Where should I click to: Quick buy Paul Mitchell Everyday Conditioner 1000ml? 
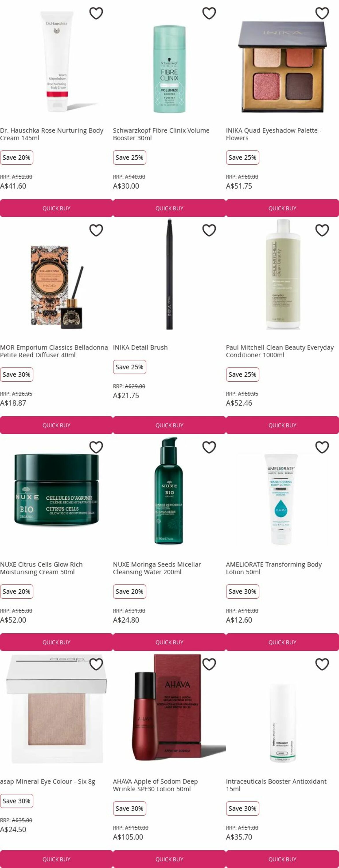point(282,425)
